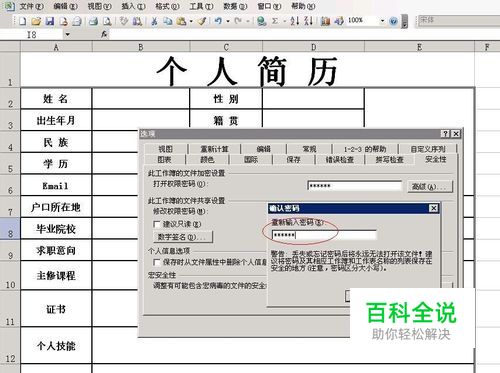Open the 工具 menu
The width and height of the screenshot is (500, 373).
tap(201, 6)
